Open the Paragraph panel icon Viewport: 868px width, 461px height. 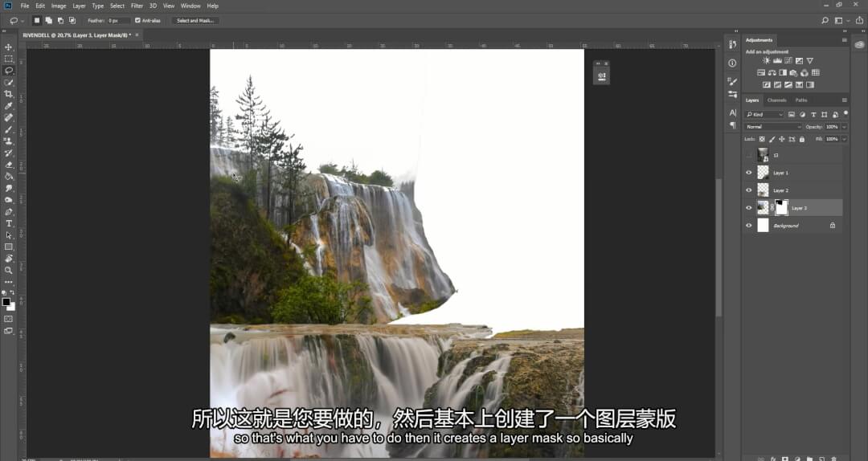point(732,125)
